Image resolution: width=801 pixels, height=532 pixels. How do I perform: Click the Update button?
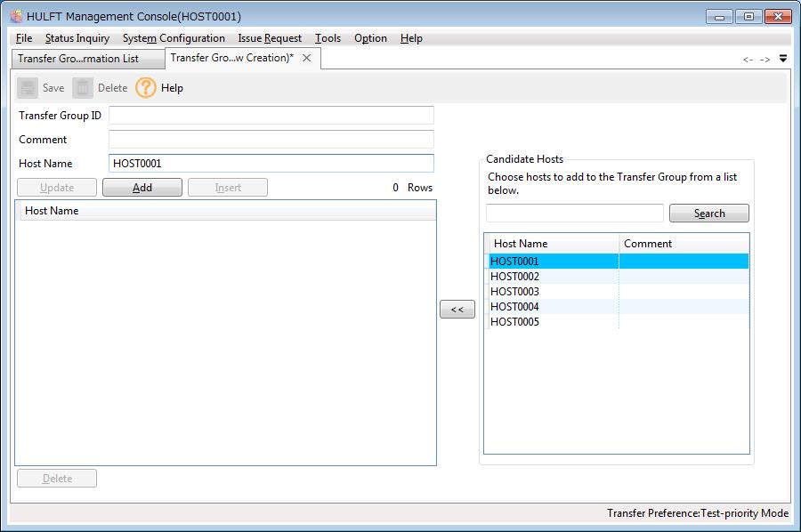pyautogui.click(x=57, y=188)
